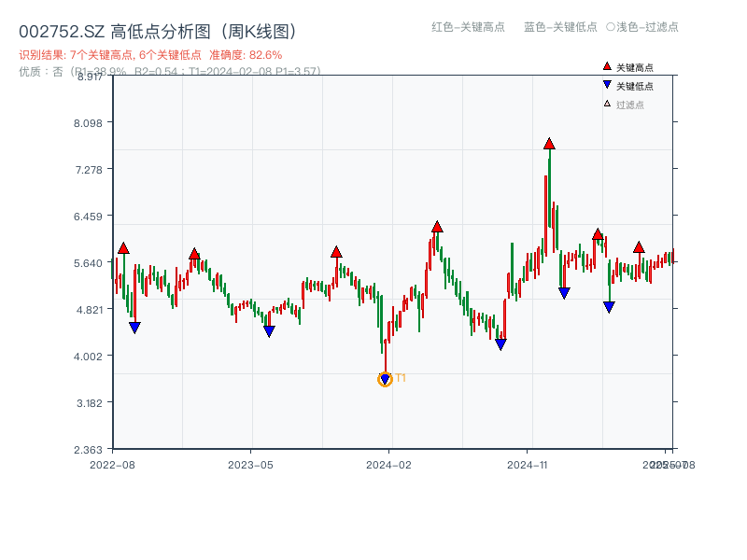This screenshot has height=560, width=747.
Task: Click the highest key-high red triangle near 7.7
Action: click(549, 144)
